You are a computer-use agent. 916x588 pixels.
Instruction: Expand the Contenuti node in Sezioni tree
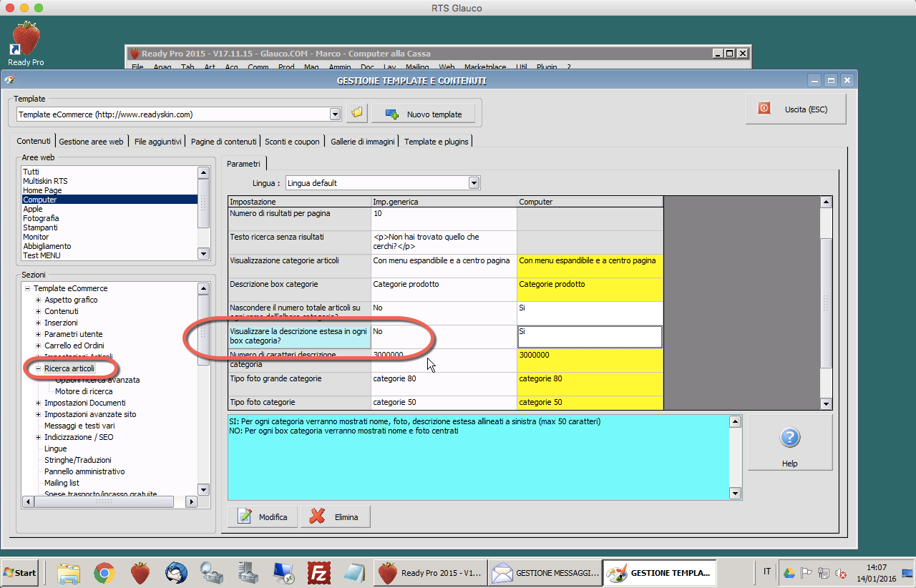tap(39, 311)
